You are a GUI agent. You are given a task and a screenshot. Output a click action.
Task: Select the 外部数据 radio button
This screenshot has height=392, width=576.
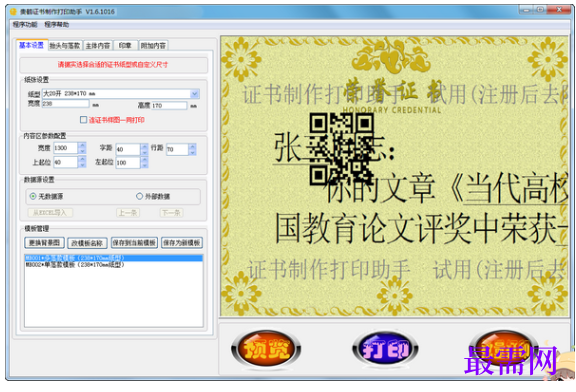(x=139, y=197)
